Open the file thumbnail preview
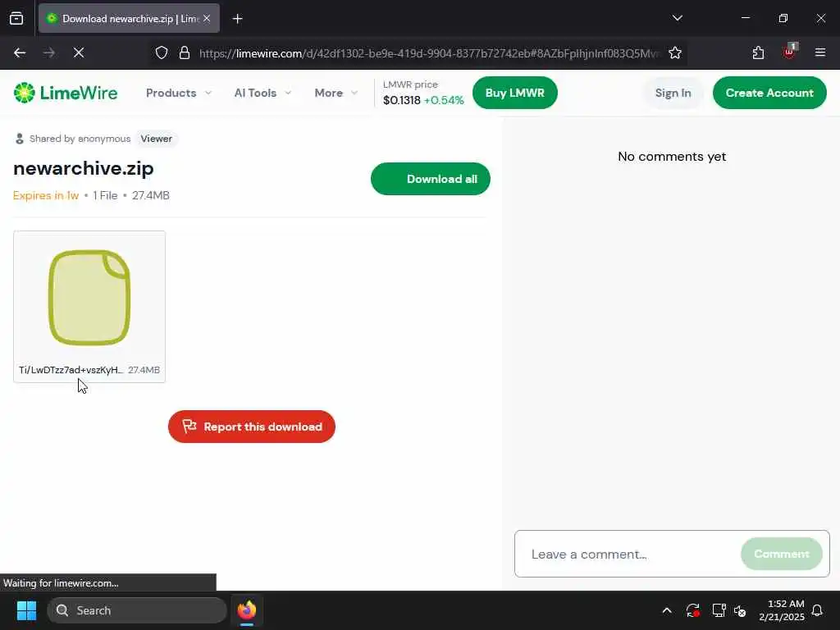 coord(89,297)
